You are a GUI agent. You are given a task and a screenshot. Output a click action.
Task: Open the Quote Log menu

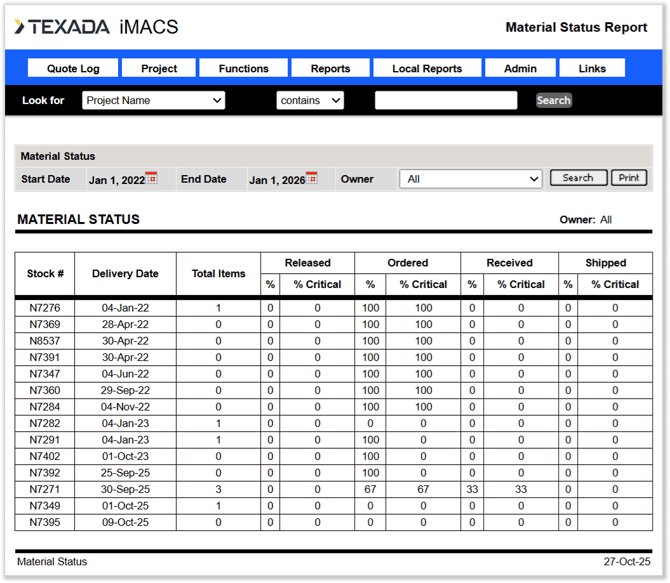pyautogui.click(x=72, y=69)
